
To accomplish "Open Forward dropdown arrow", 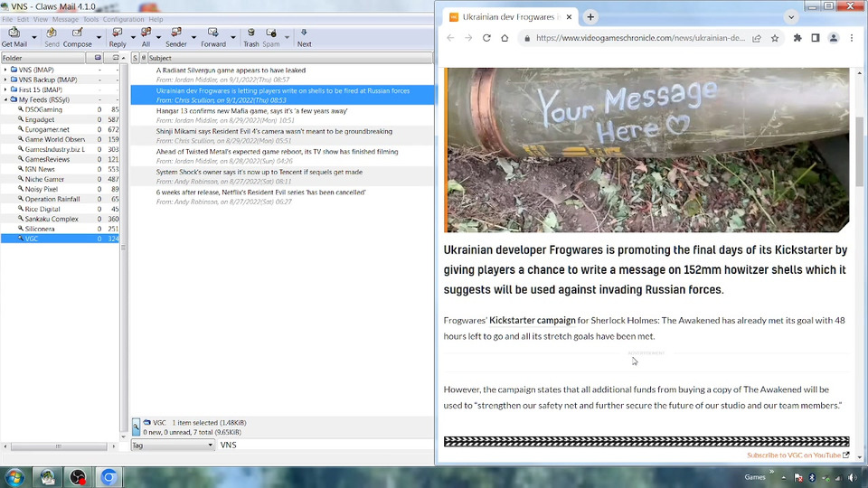I will coord(233,38).
